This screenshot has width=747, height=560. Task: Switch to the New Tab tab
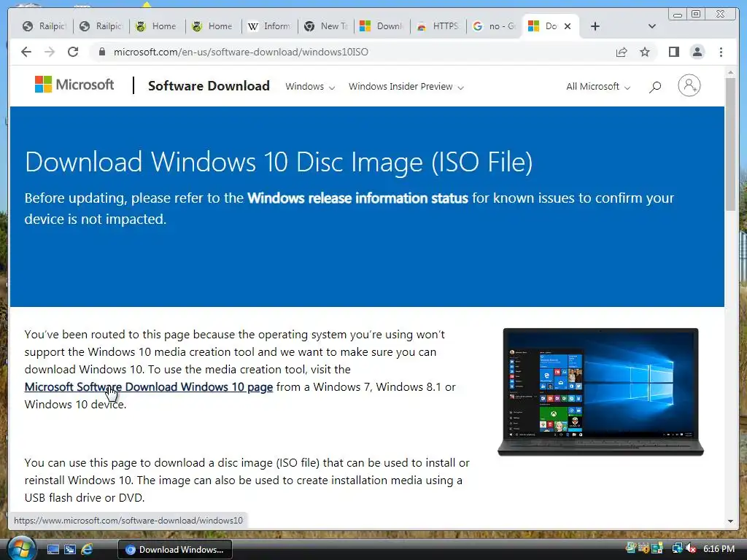(x=326, y=26)
